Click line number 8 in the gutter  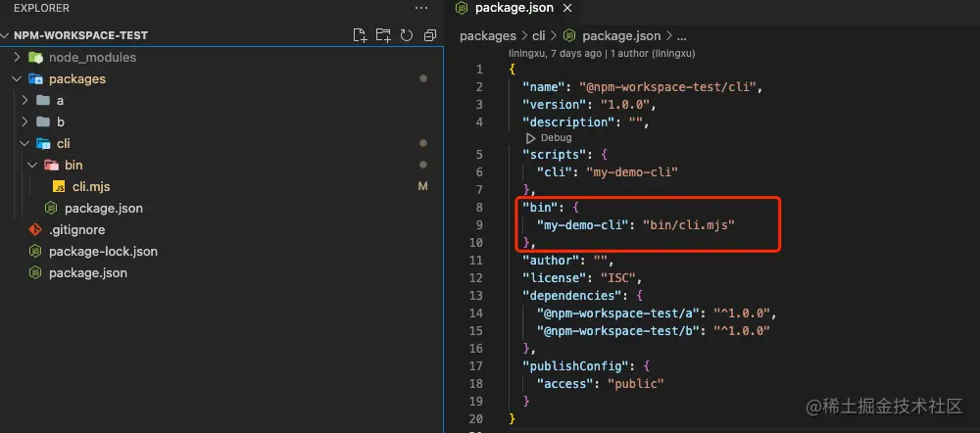pyautogui.click(x=479, y=208)
